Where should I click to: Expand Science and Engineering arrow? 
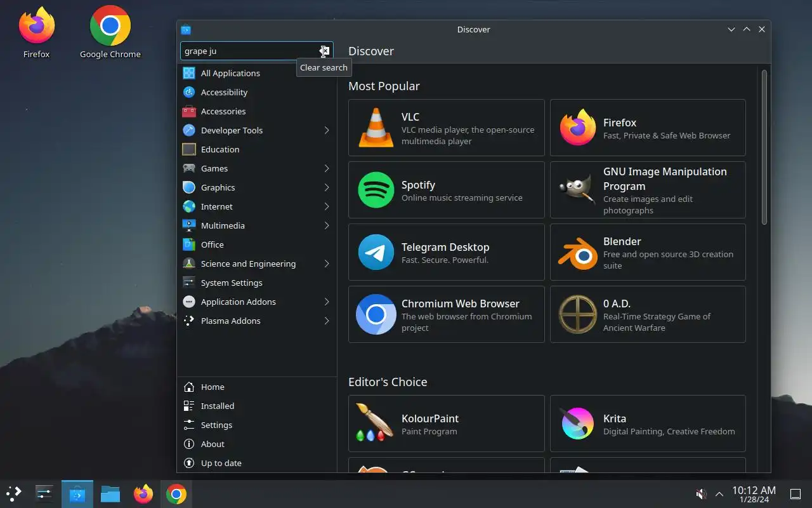(327, 264)
